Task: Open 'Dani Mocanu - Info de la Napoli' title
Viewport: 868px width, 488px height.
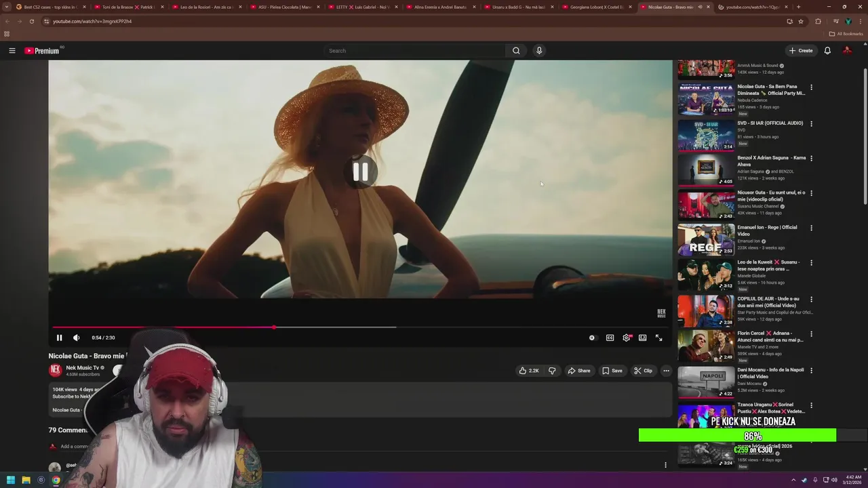Action: tap(771, 373)
